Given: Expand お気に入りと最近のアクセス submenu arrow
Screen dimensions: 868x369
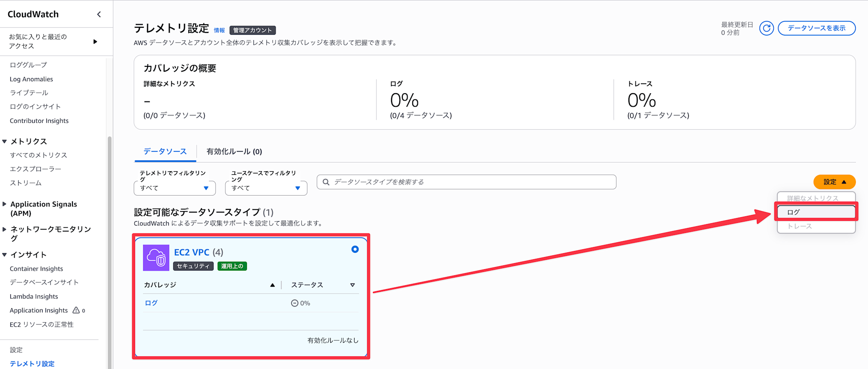Looking at the screenshot, I should coord(95,42).
